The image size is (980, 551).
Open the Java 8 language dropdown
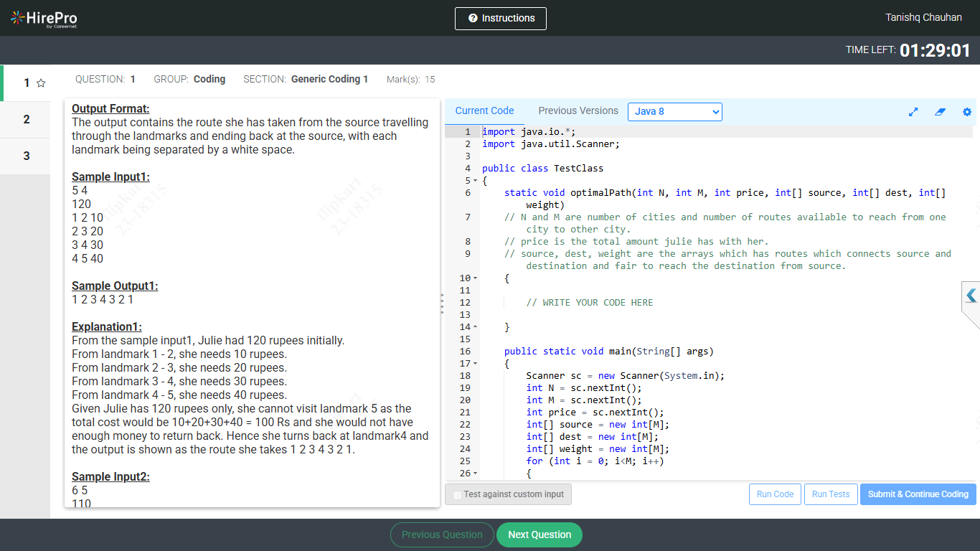[675, 112]
